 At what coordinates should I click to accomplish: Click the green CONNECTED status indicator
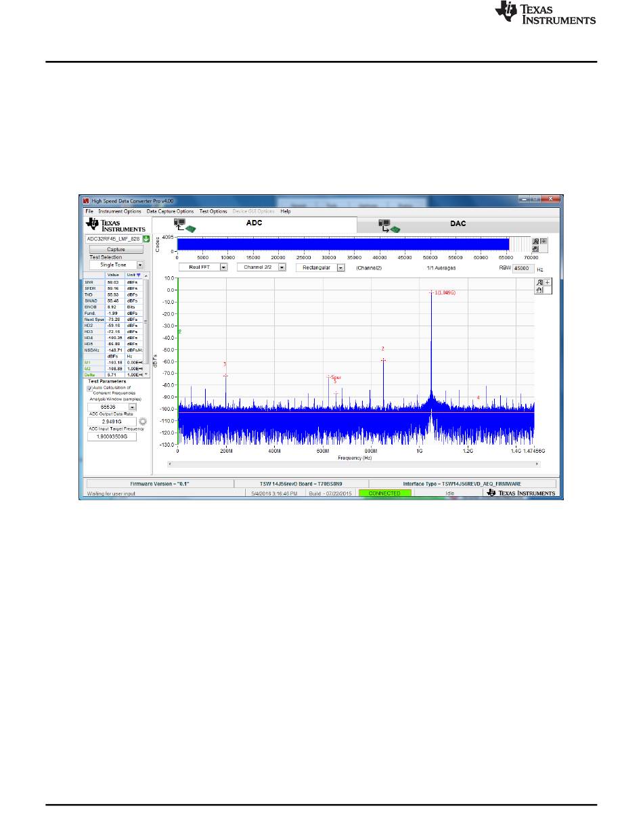coord(384,493)
